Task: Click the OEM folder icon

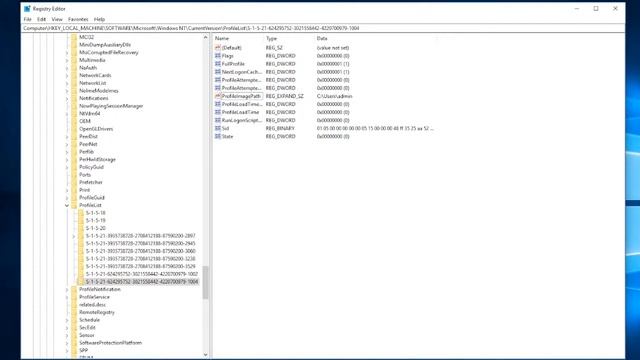Action: (x=74, y=121)
